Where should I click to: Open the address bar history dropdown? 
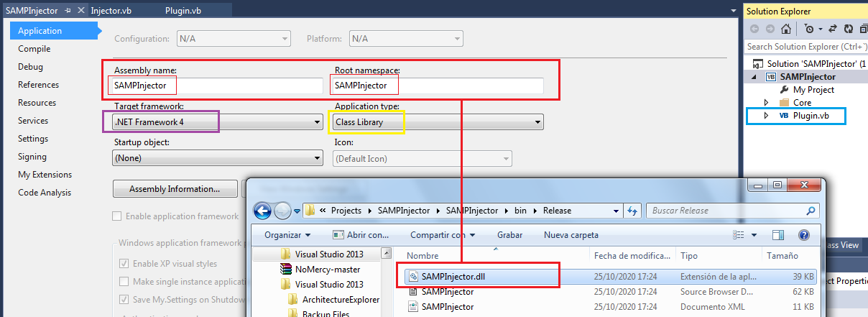(x=618, y=211)
